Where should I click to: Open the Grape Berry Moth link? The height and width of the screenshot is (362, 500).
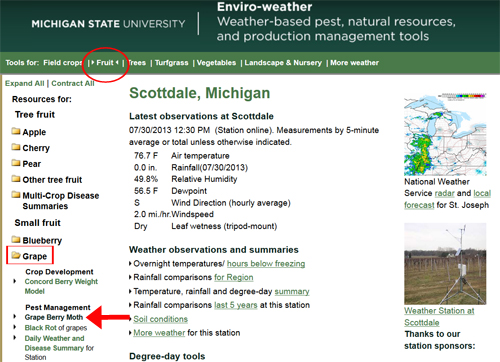coord(54,317)
